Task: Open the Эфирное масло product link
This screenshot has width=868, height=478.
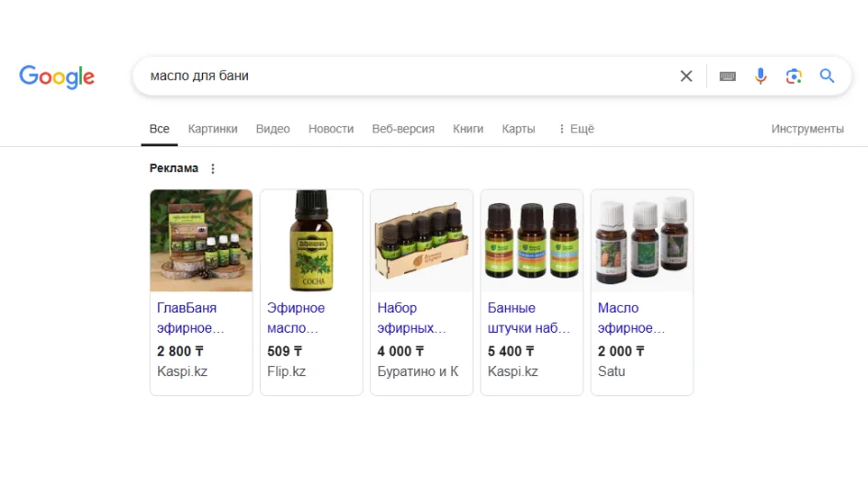Action: [296, 318]
